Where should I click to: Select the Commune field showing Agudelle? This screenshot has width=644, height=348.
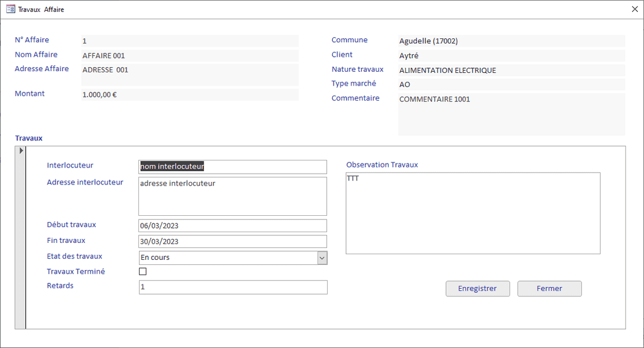click(511, 41)
